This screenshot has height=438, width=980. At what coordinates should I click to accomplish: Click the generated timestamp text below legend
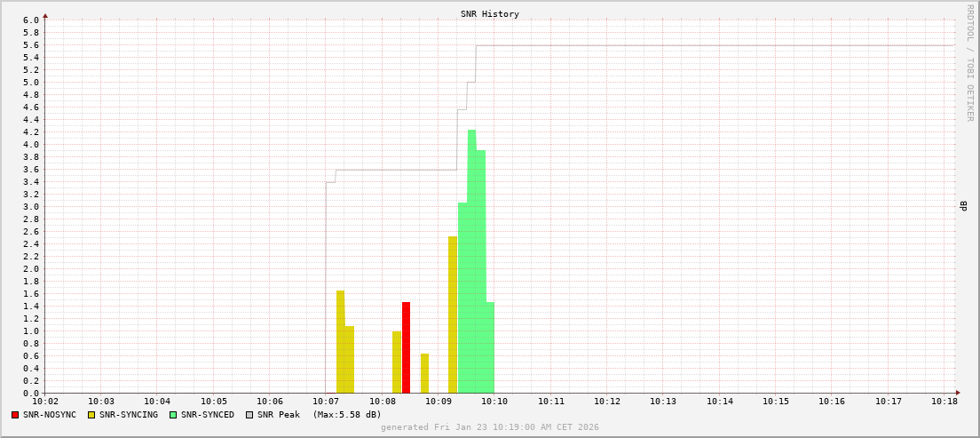pyautogui.click(x=490, y=427)
